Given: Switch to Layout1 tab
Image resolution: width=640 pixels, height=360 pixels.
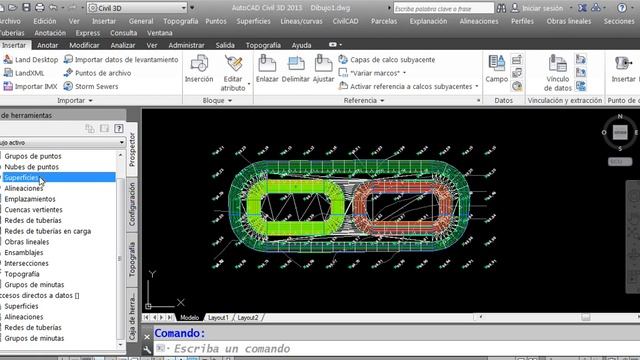Looking at the screenshot, I should [x=218, y=318].
